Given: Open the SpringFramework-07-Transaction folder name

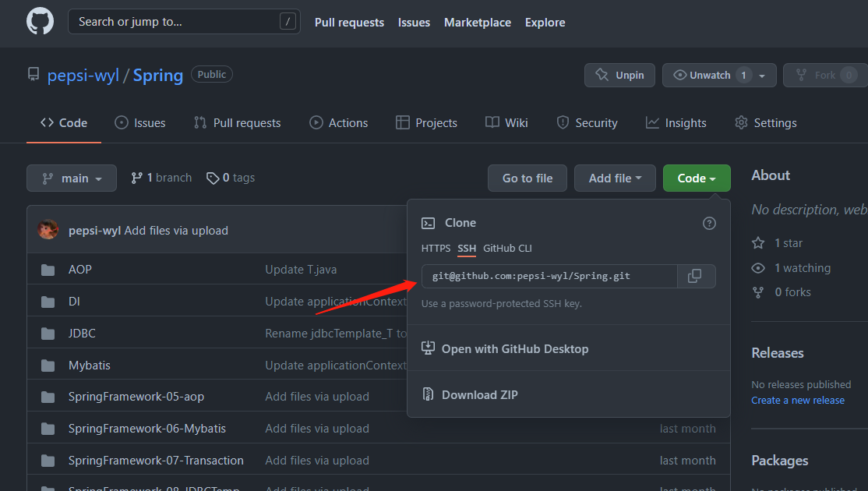Looking at the screenshot, I should [156, 461].
